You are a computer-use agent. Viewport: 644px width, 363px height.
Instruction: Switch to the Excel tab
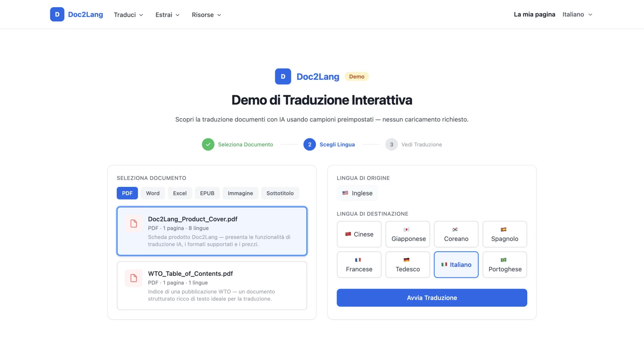coord(180,193)
